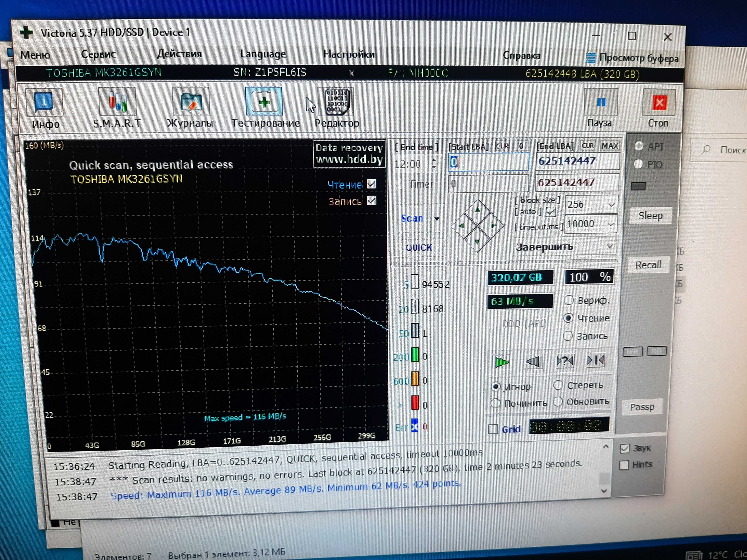Click the Recall button
The width and height of the screenshot is (747, 560).
pos(648,265)
